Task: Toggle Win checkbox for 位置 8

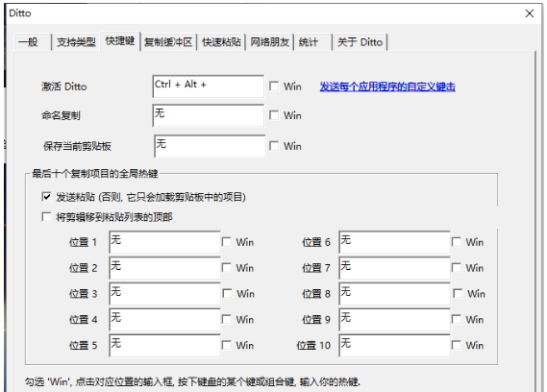Action: pyautogui.click(x=458, y=293)
